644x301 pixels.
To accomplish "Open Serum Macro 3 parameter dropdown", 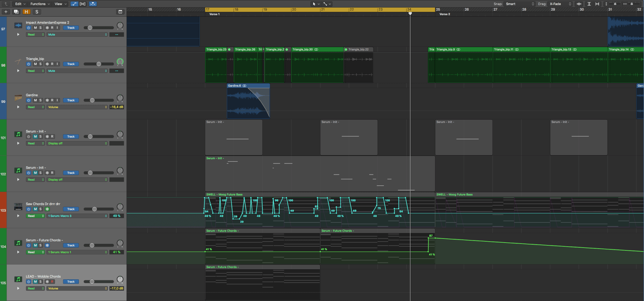I will point(77,216).
